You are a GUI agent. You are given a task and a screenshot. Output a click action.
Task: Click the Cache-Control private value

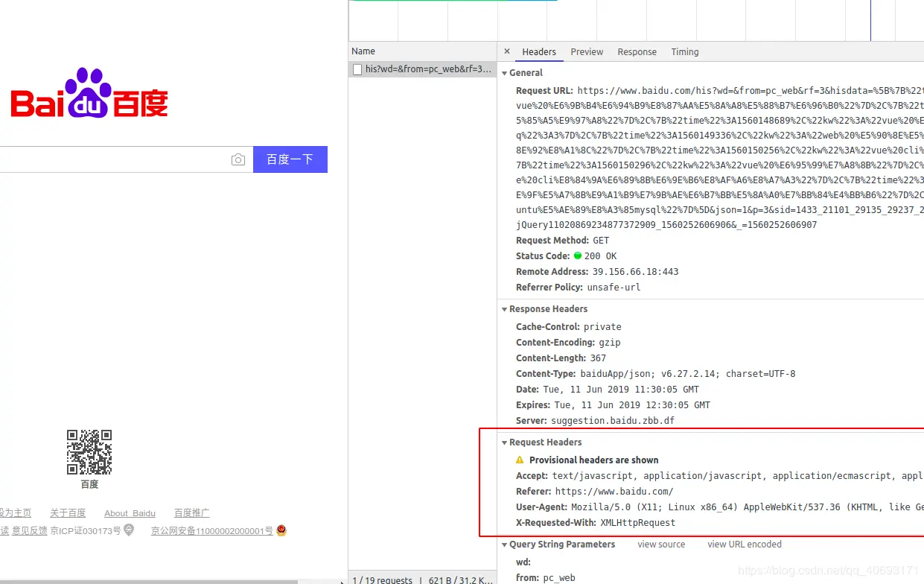603,327
